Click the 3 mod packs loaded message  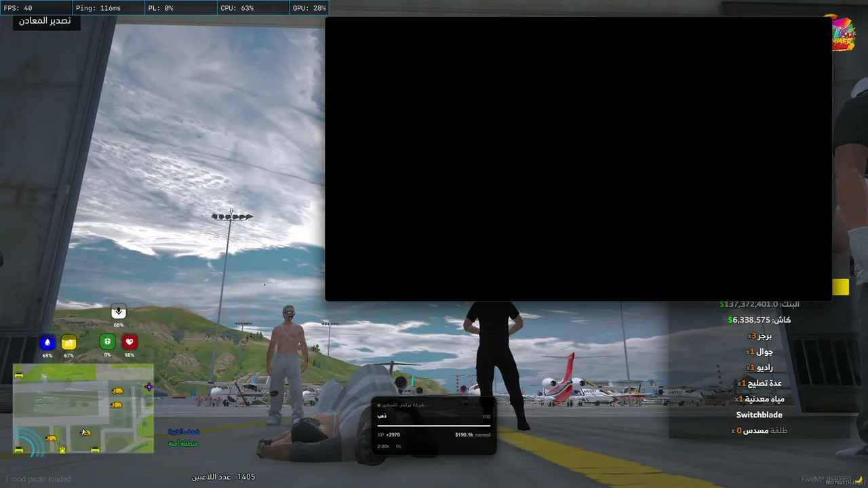coord(37,479)
